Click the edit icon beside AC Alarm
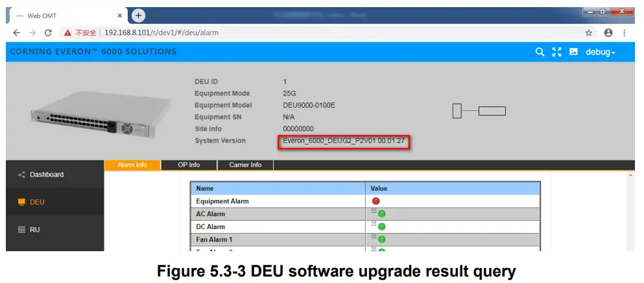Image resolution: width=644 pixels, height=283 pixels. (x=374, y=210)
